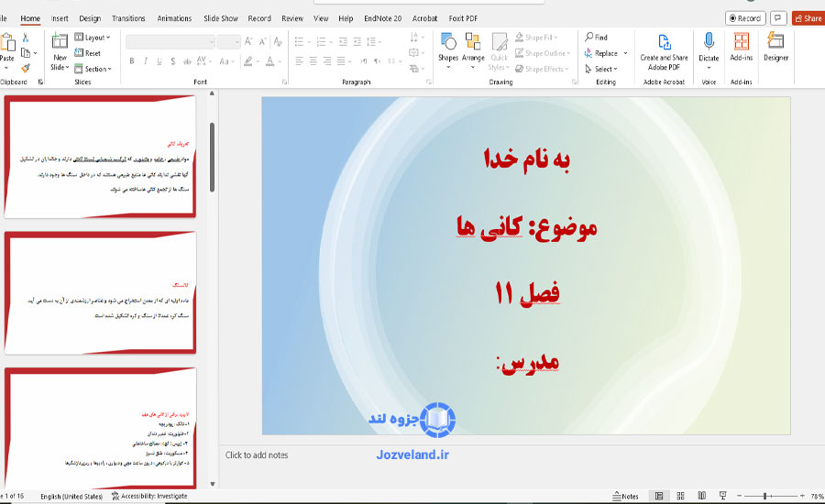Open the Animations tab
This screenshot has height=504, width=825.
click(174, 18)
